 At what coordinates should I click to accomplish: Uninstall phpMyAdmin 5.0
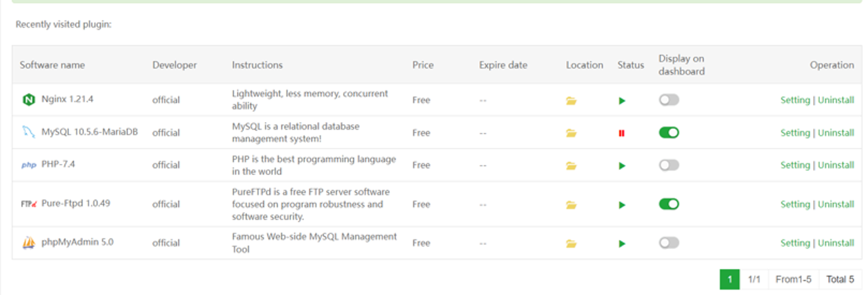pos(836,243)
